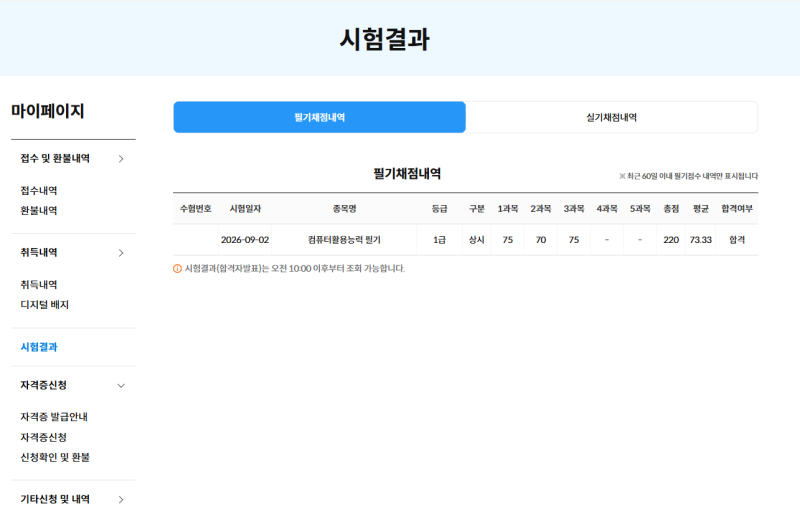Click the 접수 및 환불내역 menu heading
This screenshot has width=800, height=519.
pos(55,159)
